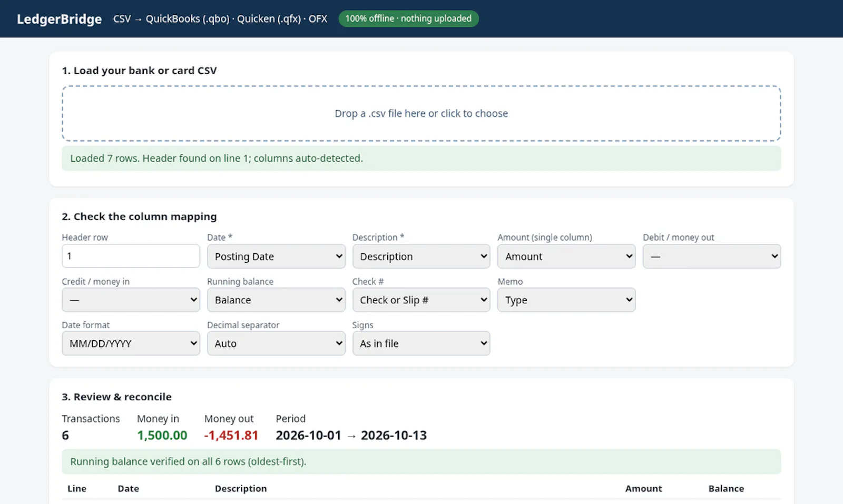Click the 'Loaded 7 rows' status message
Viewport: 843px width, 504px height.
[421, 159]
